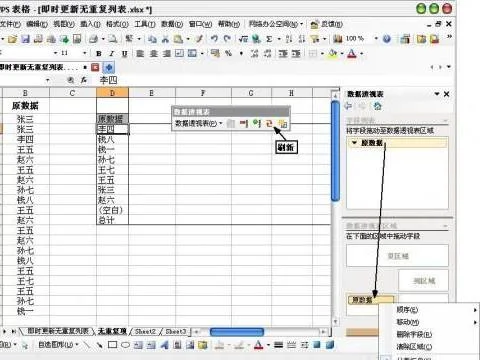
Task: Toggle Italic formatting
Action: (112, 53)
